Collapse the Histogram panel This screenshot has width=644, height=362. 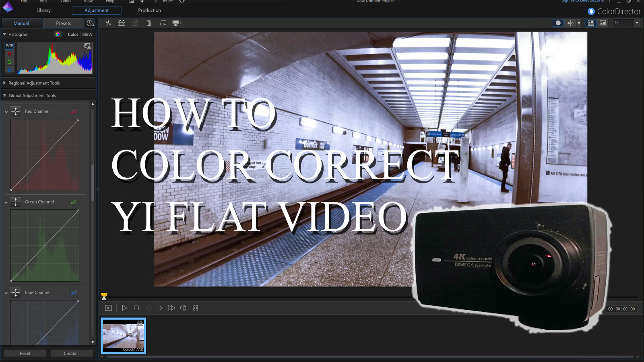pos(4,34)
